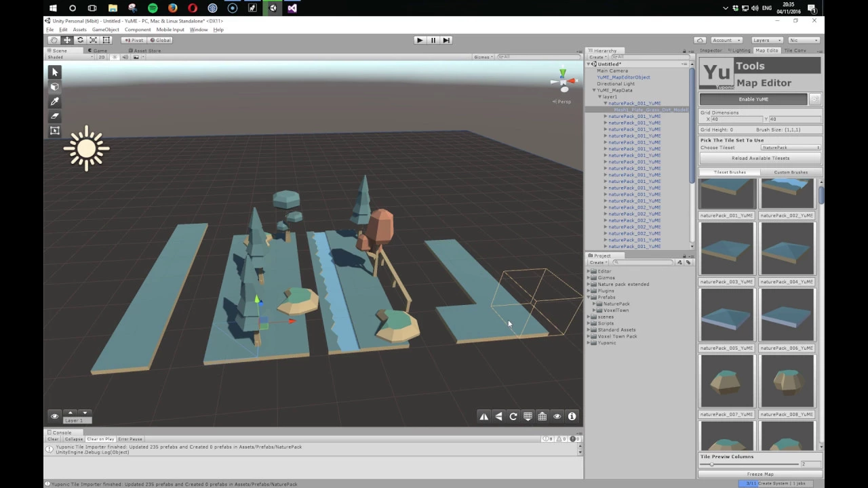This screenshot has height=488, width=868.
Task: Open Spotify from the Windows taskbar
Action: [x=153, y=8]
